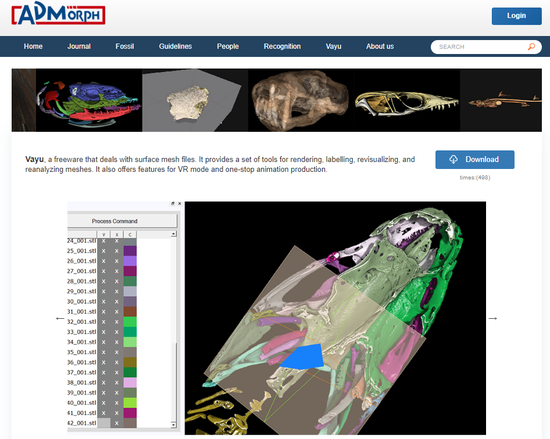Click the V column header

103,235
